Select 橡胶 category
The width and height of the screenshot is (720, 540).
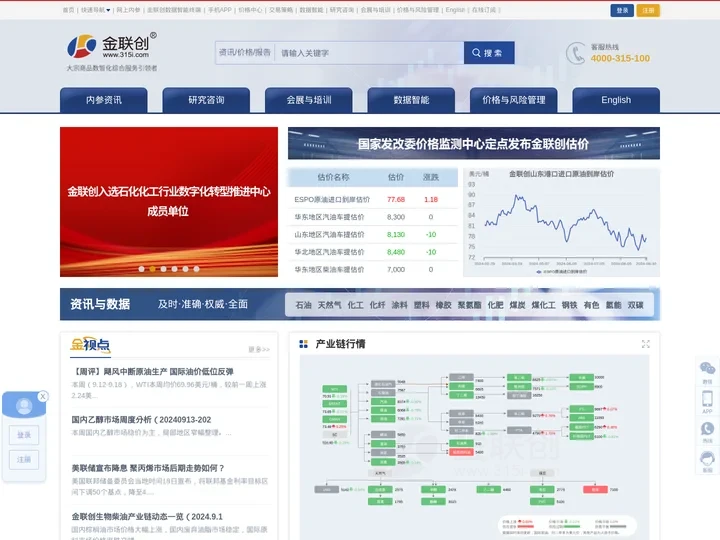pyautogui.click(x=444, y=305)
